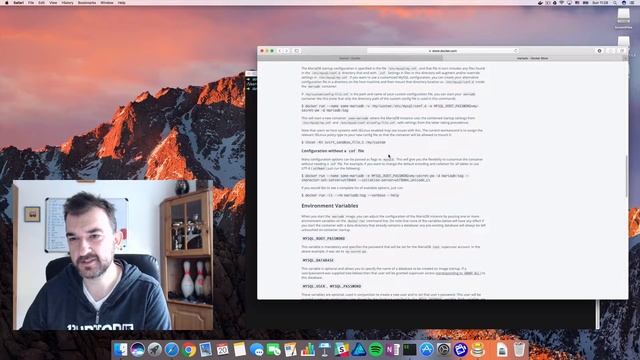Open the Help menu

coord(122,2)
